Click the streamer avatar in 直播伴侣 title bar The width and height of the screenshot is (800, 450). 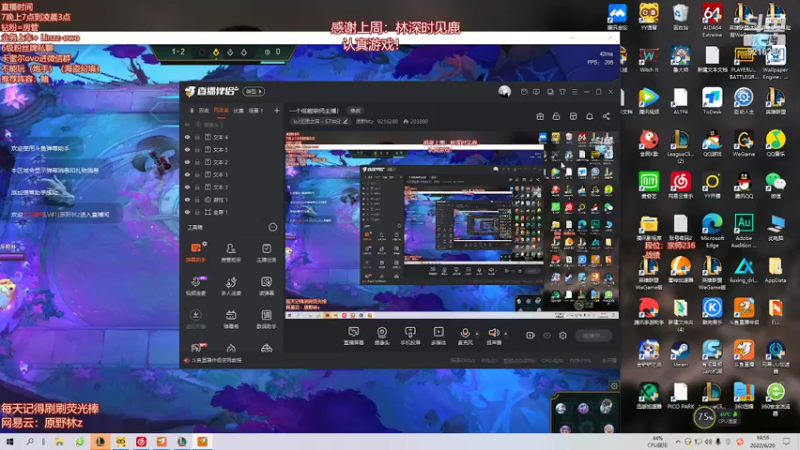click(x=504, y=91)
